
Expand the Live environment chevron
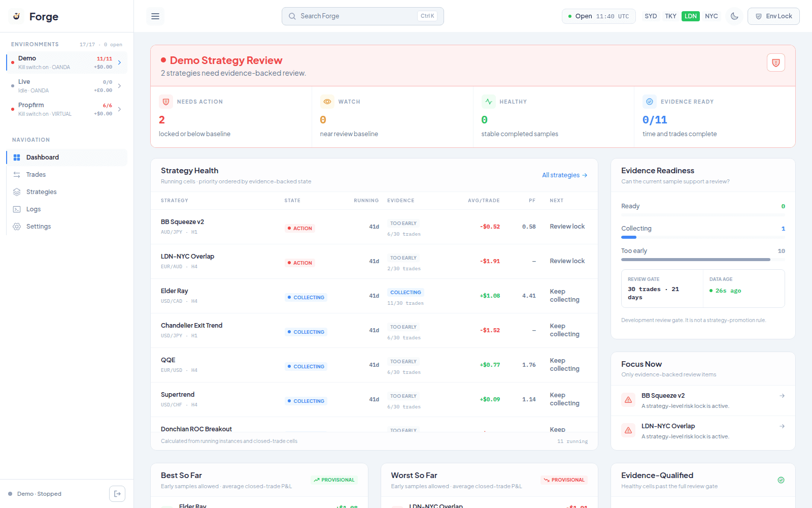120,86
